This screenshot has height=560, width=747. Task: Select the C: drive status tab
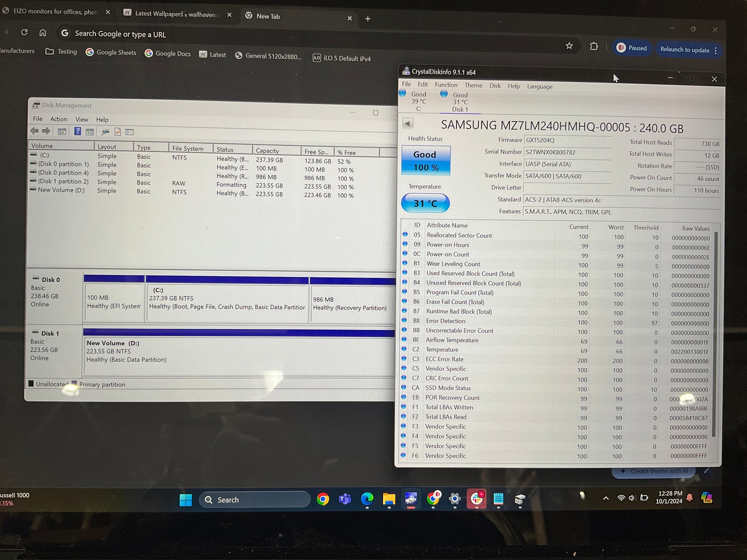[x=415, y=101]
